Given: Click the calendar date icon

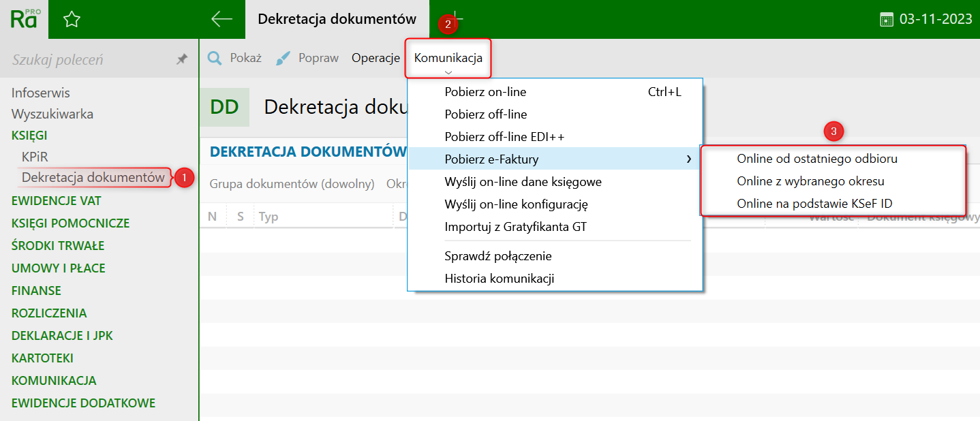Looking at the screenshot, I should tap(887, 19).
